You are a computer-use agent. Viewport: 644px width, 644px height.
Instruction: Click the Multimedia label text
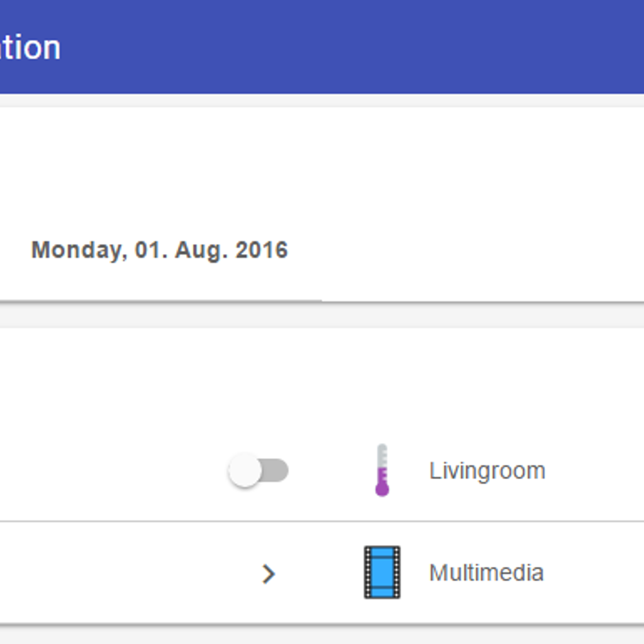pyautogui.click(x=486, y=573)
